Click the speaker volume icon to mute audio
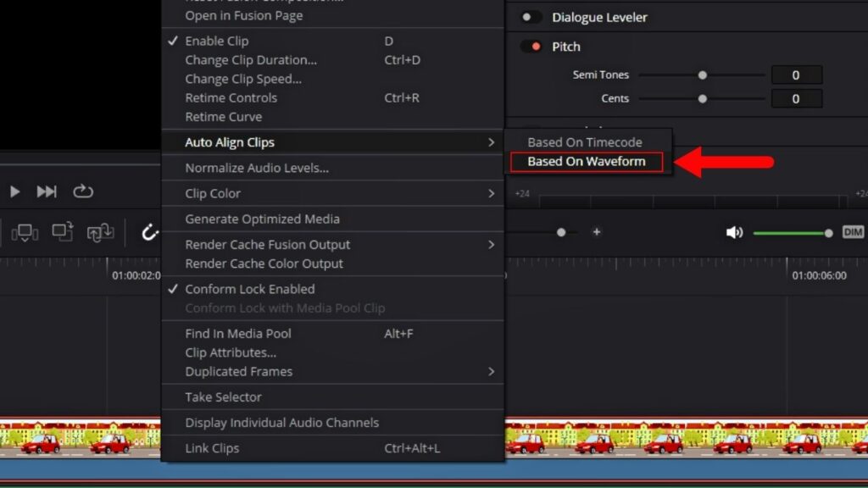Screen dimensions: 868x488 click(x=734, y=232)
